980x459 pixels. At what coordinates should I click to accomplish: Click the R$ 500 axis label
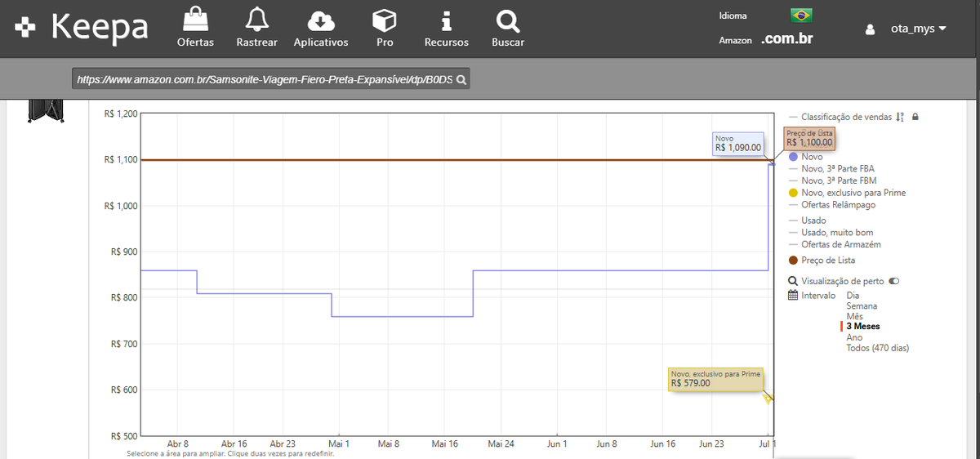tap(124, 435)
